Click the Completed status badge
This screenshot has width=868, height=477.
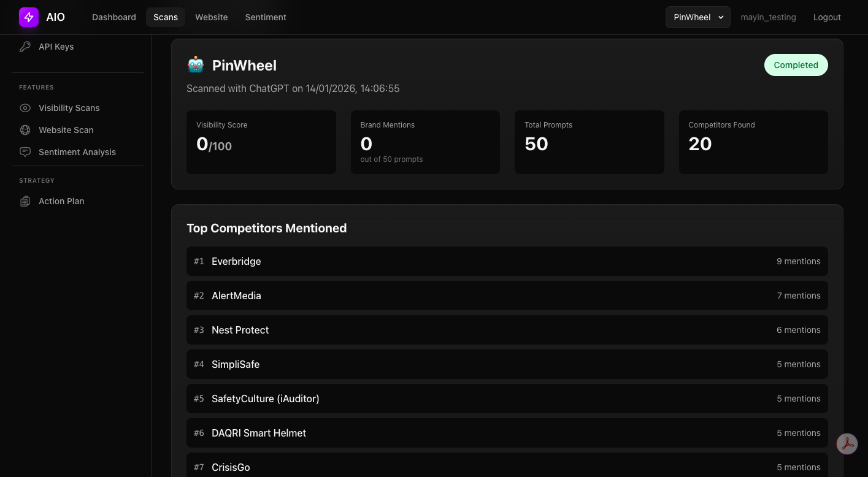(x=796, y=64)
